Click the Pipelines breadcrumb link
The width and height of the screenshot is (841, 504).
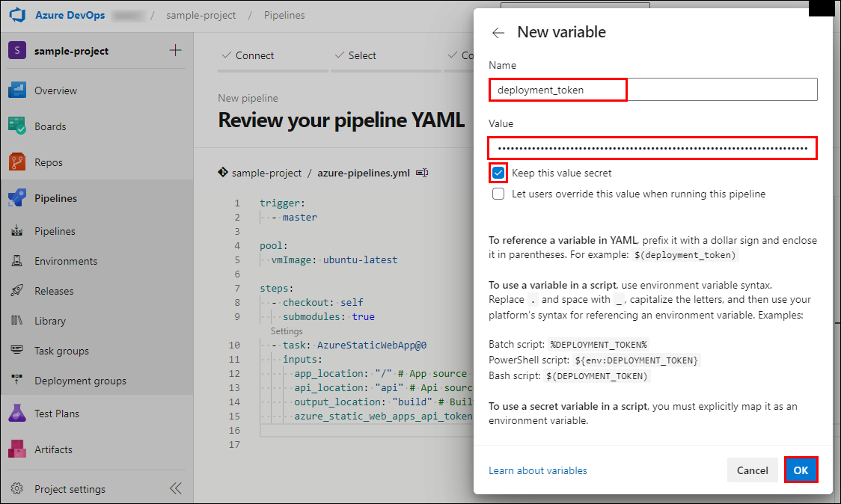284,15
